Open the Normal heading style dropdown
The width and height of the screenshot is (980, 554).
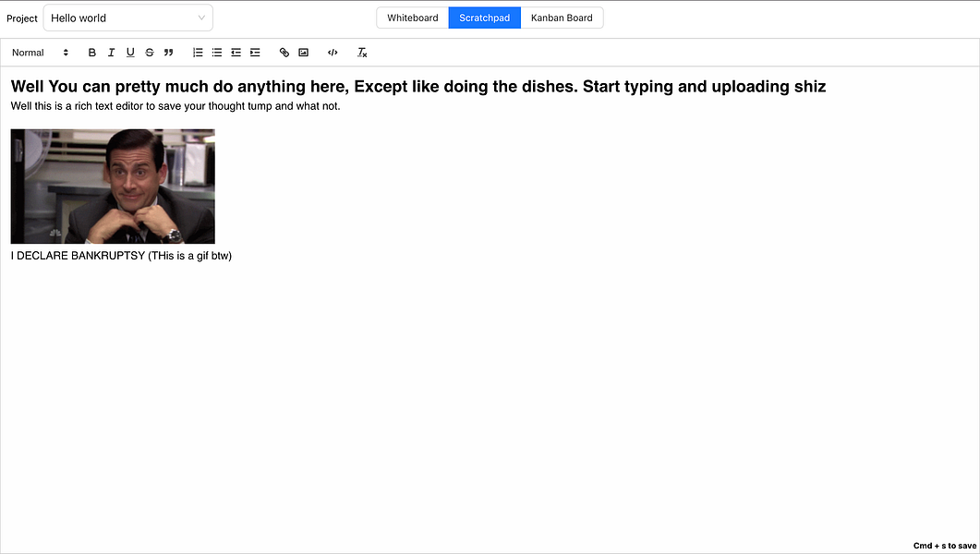point(40,53)
